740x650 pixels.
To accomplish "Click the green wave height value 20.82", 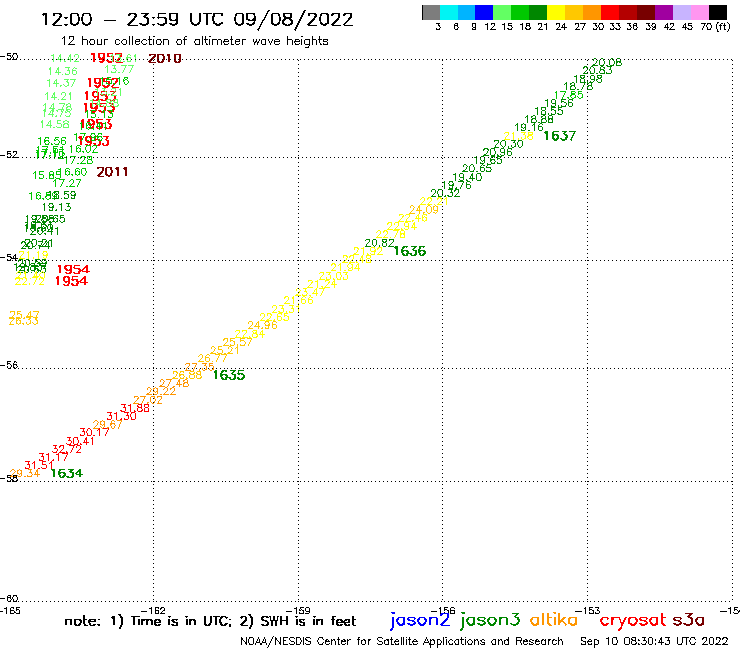I will (x=379, y=243).
